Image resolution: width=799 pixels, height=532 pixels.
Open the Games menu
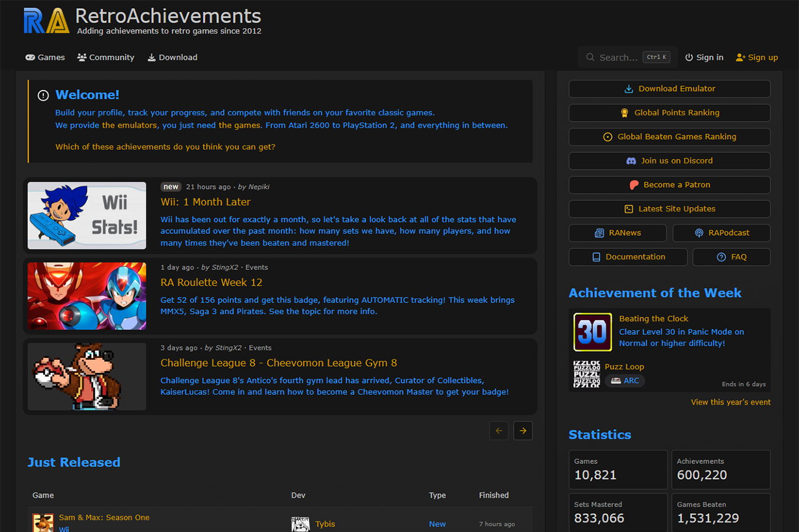coord(45,57)
